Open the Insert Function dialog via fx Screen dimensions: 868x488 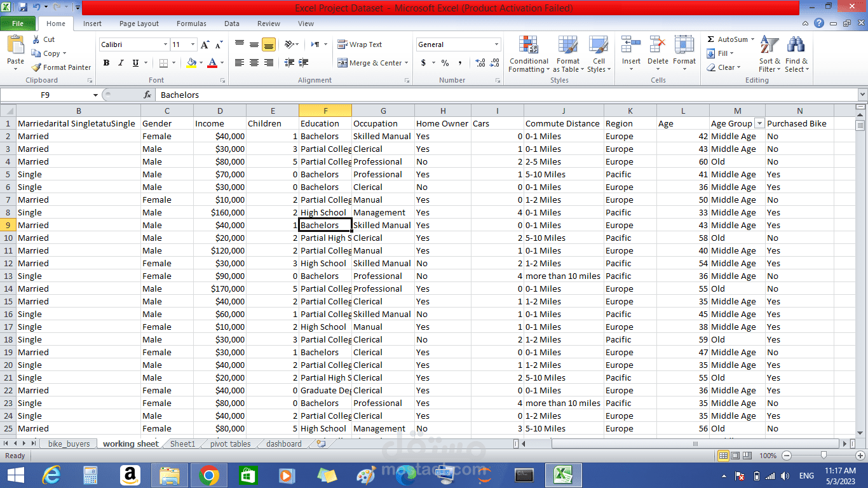pos(149,94)
